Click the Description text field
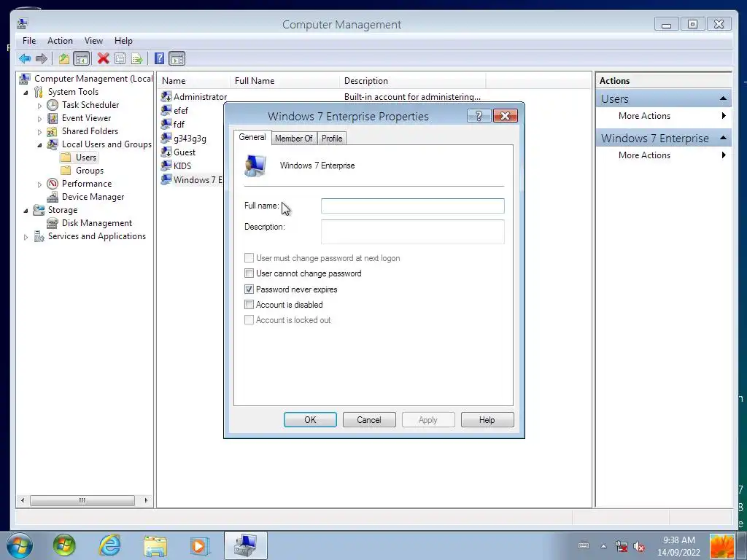The width and height of the screenshot is (747, 560). (x=413, y=232)
